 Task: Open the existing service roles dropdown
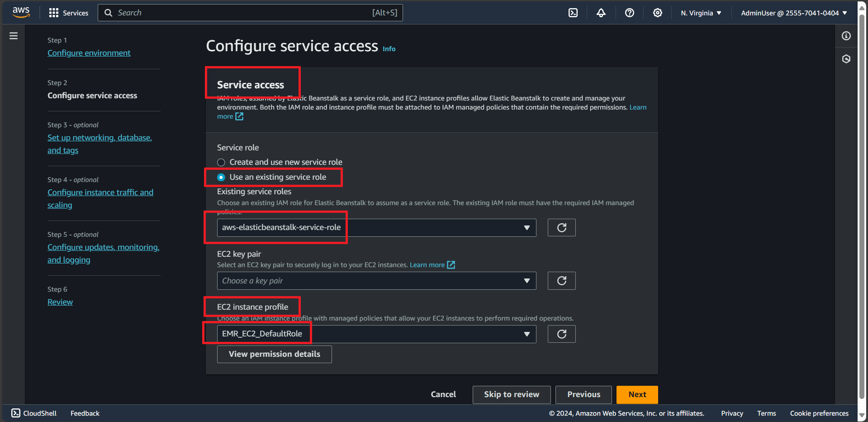pos(377,228)
